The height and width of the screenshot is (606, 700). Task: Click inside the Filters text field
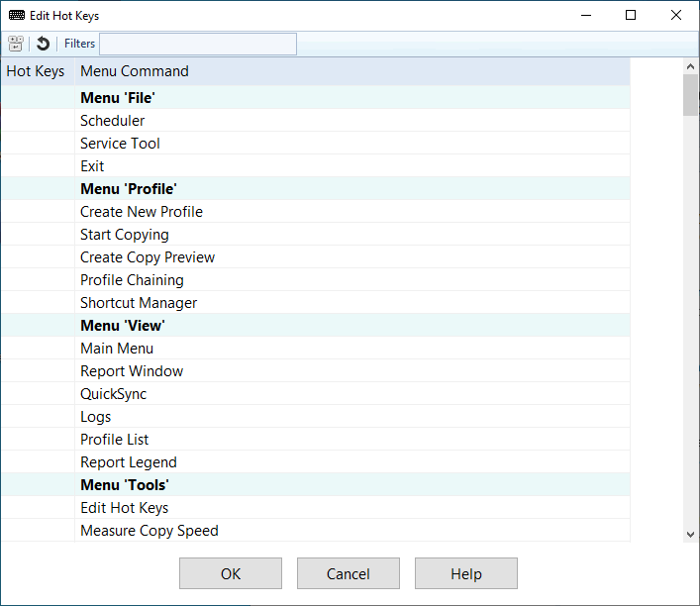point(197,44)
